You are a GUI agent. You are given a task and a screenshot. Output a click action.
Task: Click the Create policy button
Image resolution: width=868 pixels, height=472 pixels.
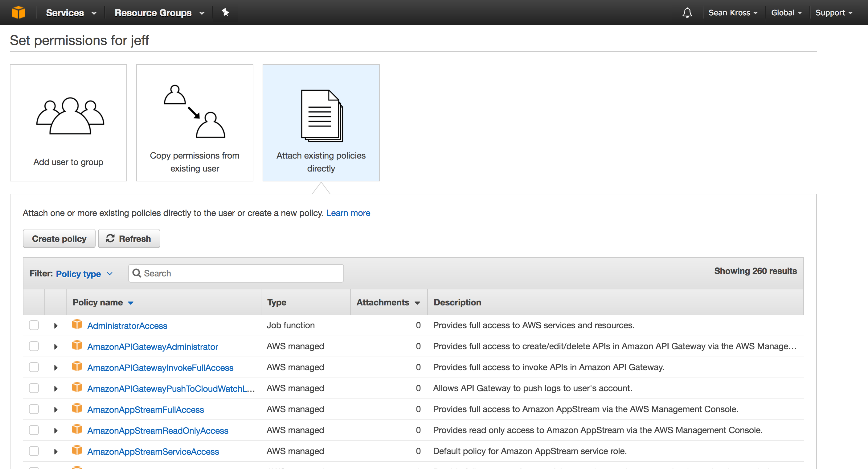coord(59,239)
